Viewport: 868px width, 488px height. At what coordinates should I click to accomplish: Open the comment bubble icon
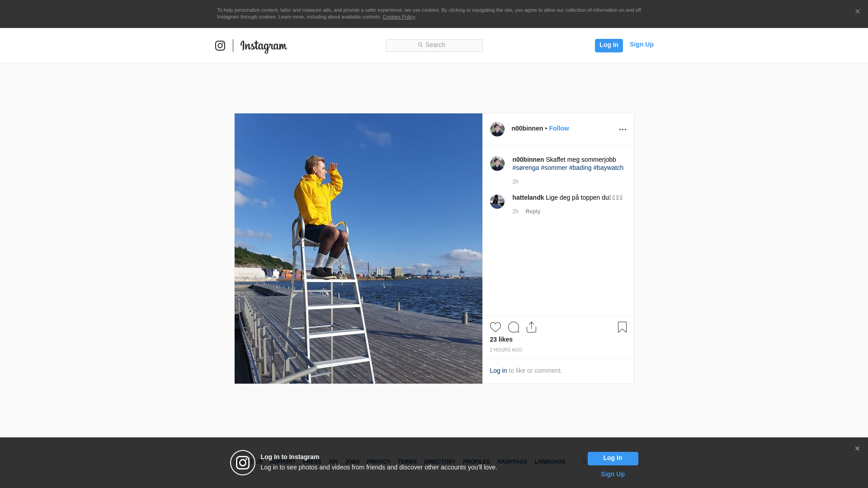tap(514, 327)
